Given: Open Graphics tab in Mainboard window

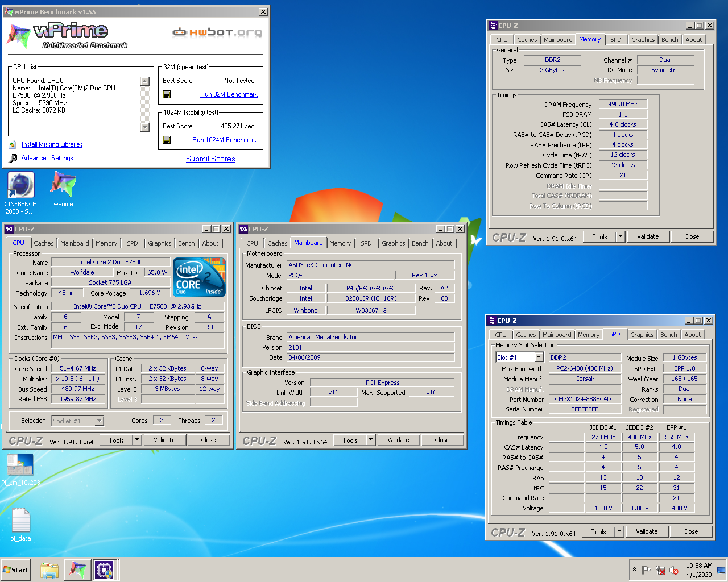Looking at the screenshot, I should [x=394, y=243].
